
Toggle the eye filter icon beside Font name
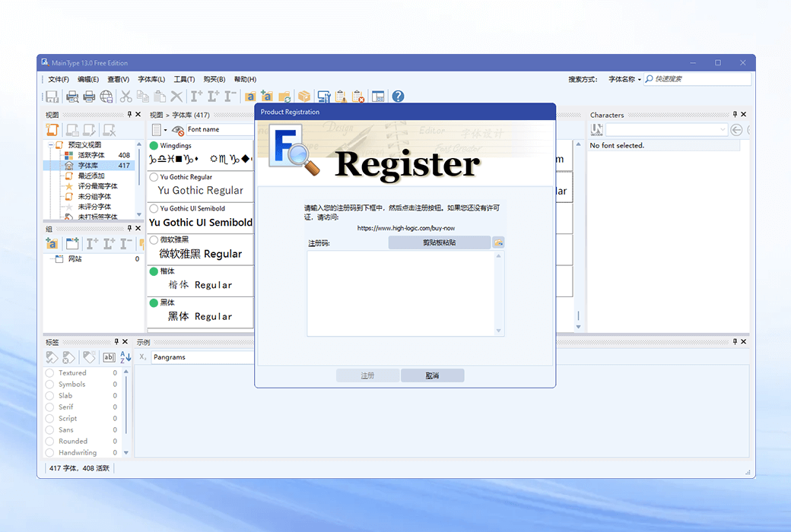[x=177, y=130]
